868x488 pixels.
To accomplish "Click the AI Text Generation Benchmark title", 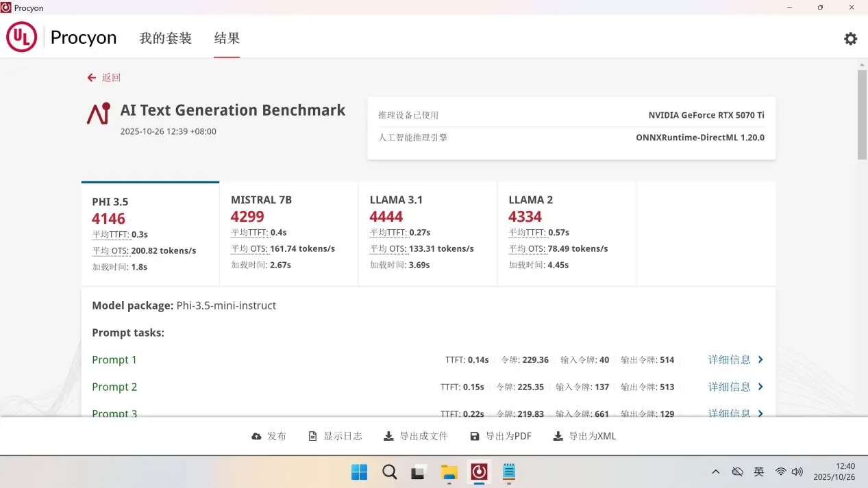I will coord(233,110).
